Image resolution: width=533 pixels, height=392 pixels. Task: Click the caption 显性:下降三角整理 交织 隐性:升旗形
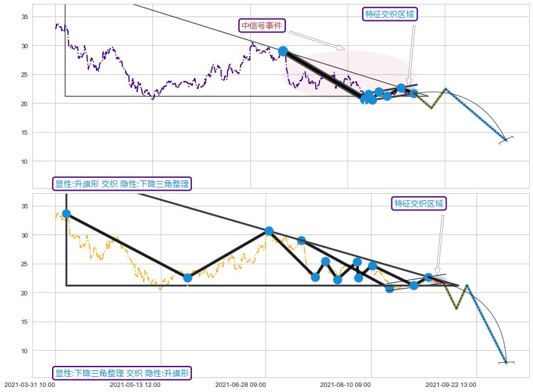pos(122,373)
